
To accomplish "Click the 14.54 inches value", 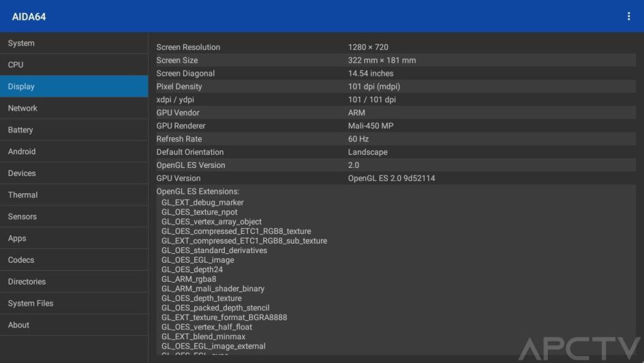I will click(371, 74).
